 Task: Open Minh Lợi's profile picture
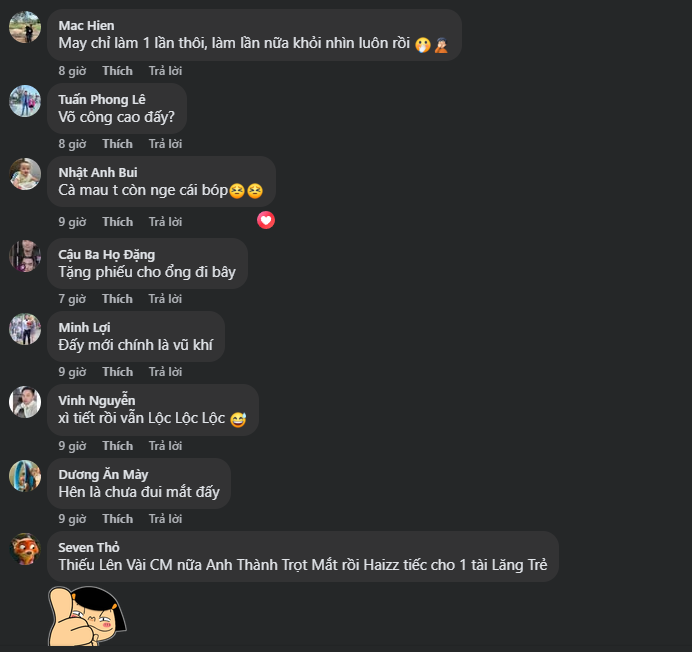(x=25, y=329)
